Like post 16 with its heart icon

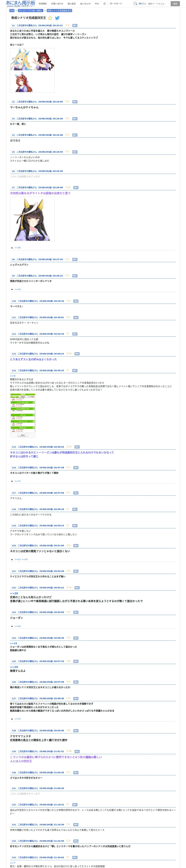point(68,467)
